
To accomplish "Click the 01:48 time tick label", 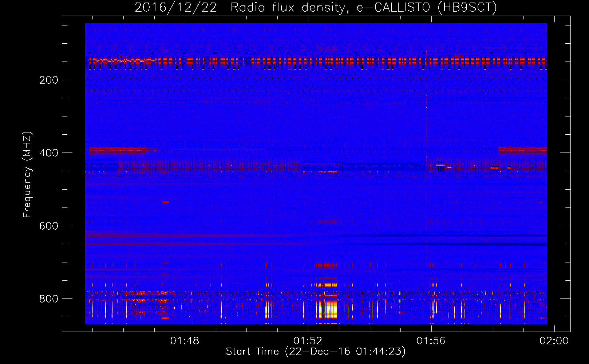I will pyautogui.click(x=185, y=341).
